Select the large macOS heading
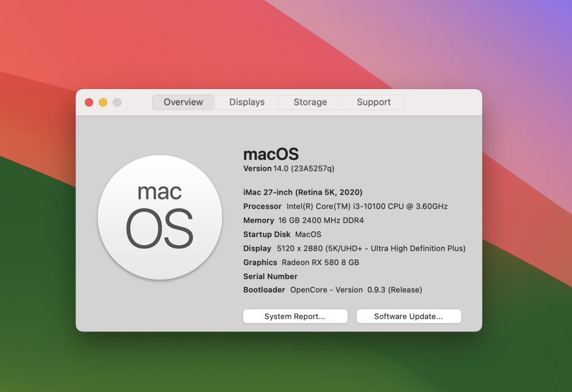This screenshot has height=392, width=572. point(271,154)
